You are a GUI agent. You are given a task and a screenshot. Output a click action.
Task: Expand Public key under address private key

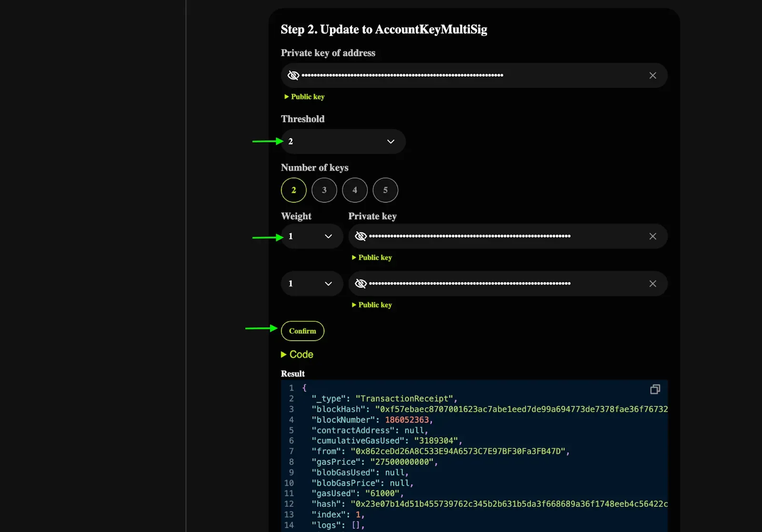305,97
